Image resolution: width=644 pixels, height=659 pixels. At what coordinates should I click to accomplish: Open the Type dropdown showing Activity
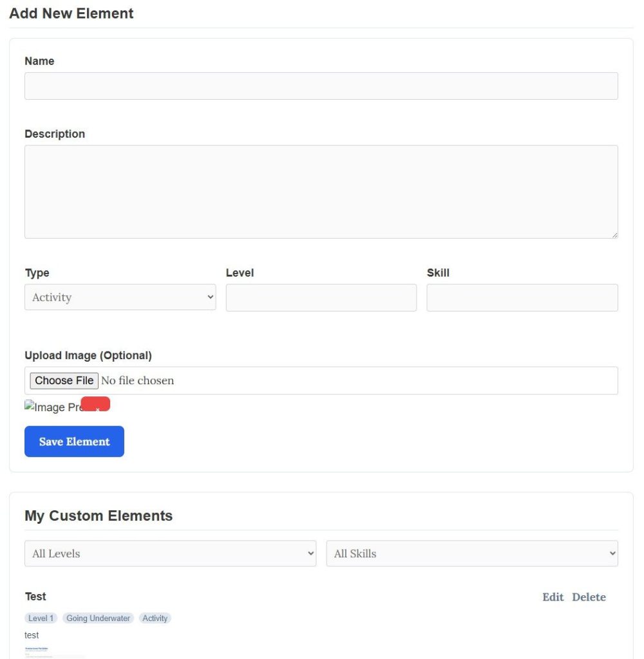[120, 297]
